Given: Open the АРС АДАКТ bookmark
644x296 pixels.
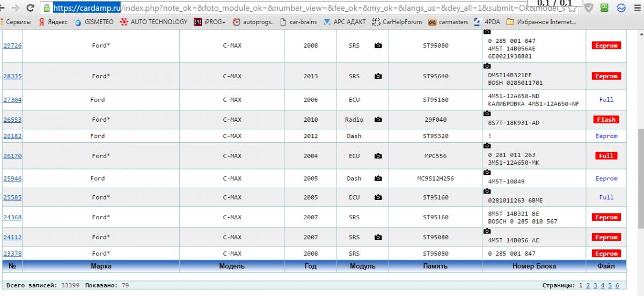Looking at the screenshot, I should [x=345, y=22].
